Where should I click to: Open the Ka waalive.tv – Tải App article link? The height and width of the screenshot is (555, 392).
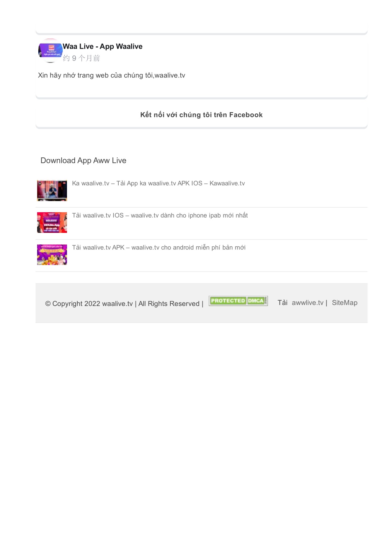(x=158, y=183)
